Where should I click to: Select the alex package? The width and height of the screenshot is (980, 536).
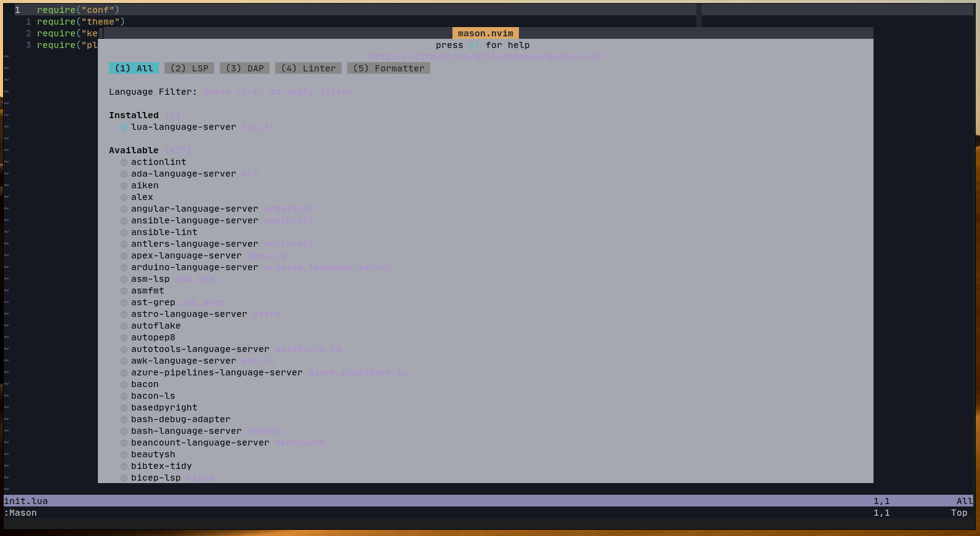tap(142, 197)
